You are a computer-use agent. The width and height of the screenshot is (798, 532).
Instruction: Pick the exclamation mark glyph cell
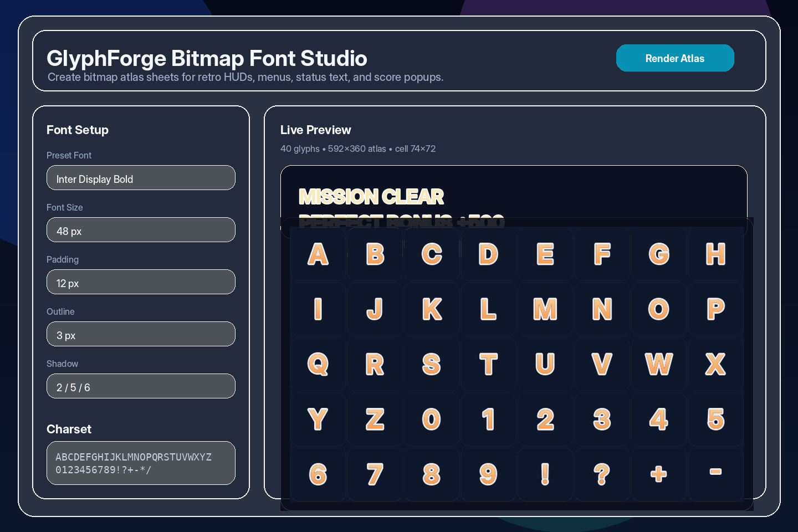point(545,474)
